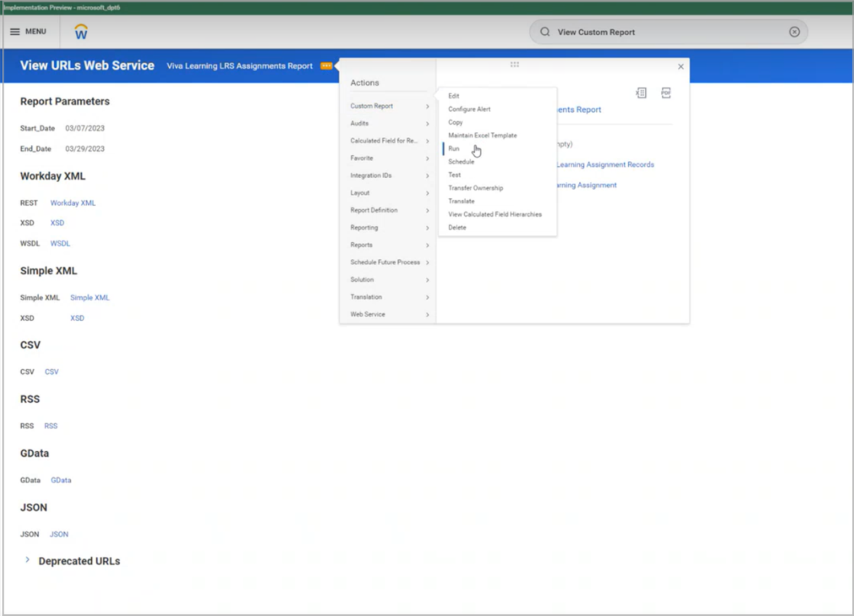This screenshot has width=854, height=616.
Task: Click the View URLs Web Service heading
Action: pyautogui.click(x=87, y=66)
